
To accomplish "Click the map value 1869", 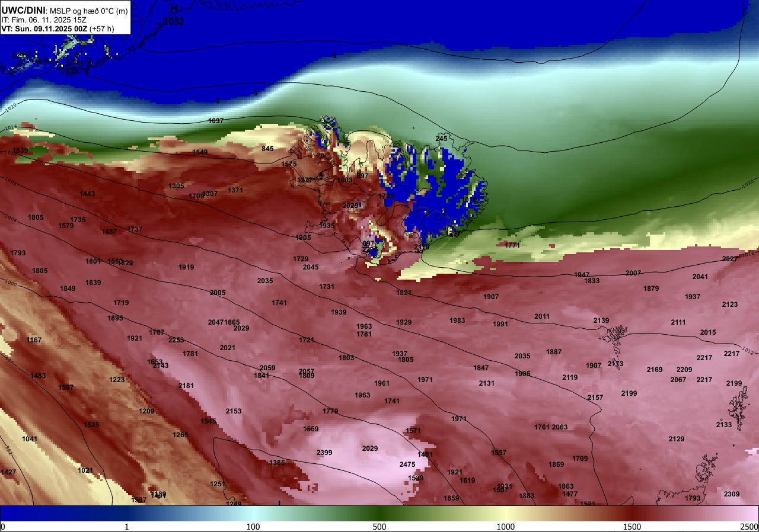I will pos(556,464).
